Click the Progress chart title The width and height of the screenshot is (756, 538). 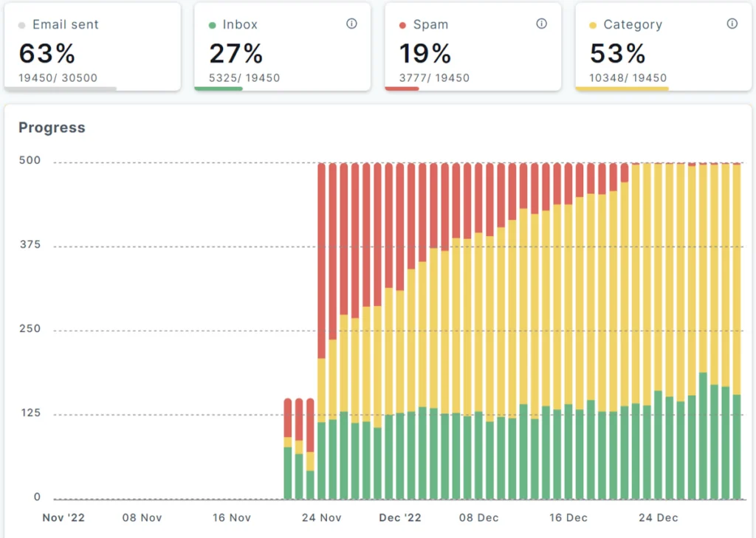[x=52, y=128]
